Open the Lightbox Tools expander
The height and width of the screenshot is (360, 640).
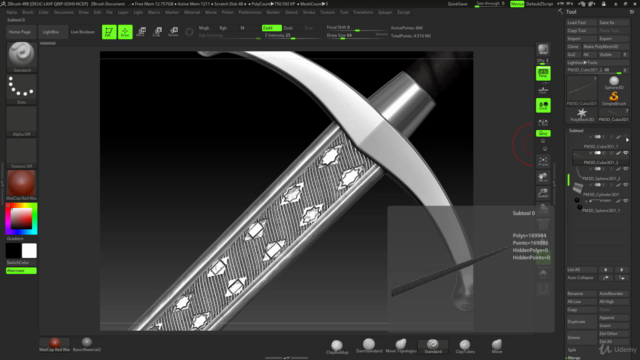[x=582, y=62]
